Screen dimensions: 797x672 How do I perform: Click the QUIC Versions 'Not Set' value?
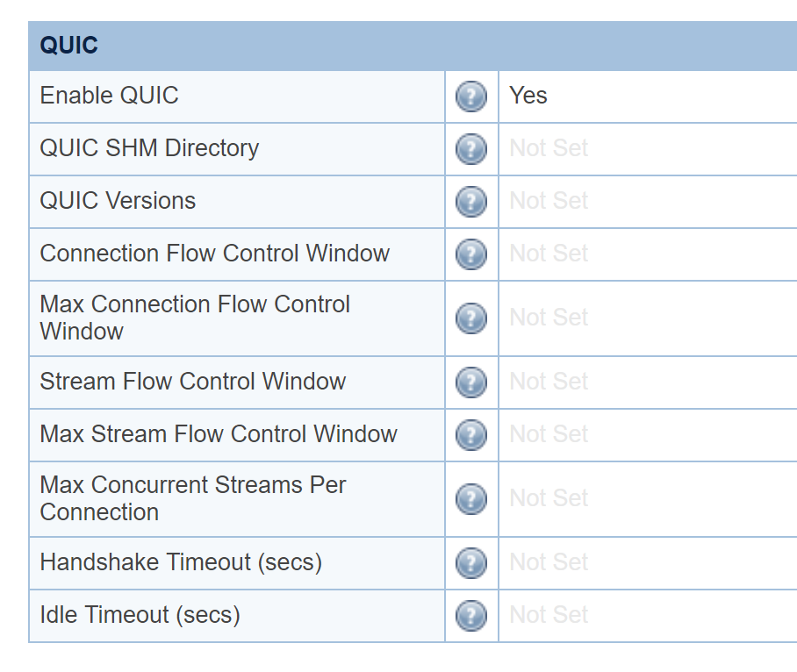point(549,201)
